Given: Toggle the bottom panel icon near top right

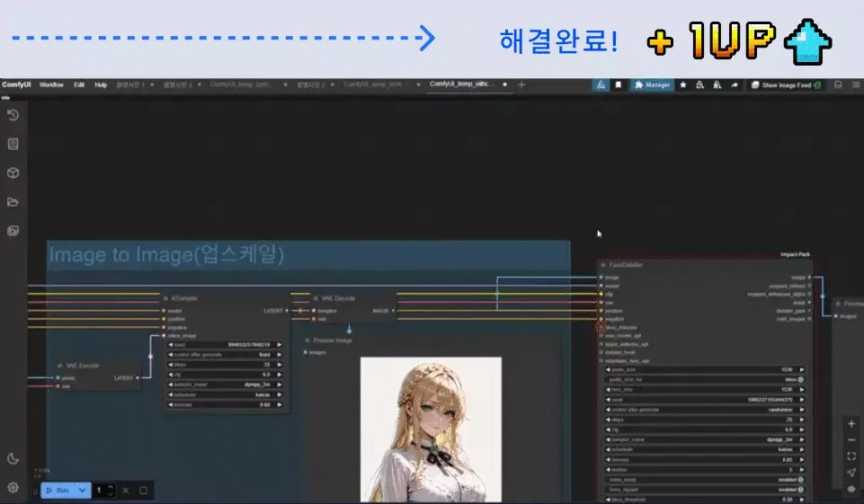Looking at the screenshot, I should coord(838,84).
